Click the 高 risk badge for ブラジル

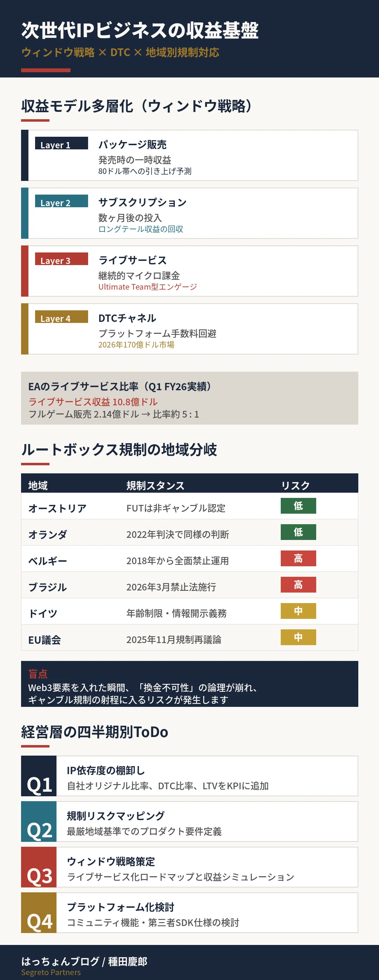[298, 584]
